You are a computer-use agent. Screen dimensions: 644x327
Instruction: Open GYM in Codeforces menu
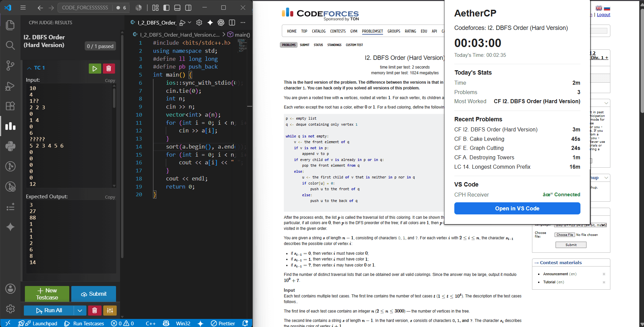(x=354, y=31)
